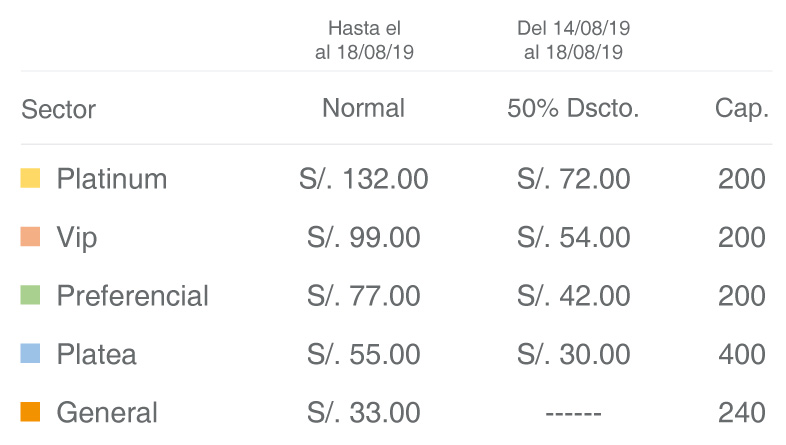786x445 pixels.
Task: Select the Platinum sector label
Action: pos(112,179)
